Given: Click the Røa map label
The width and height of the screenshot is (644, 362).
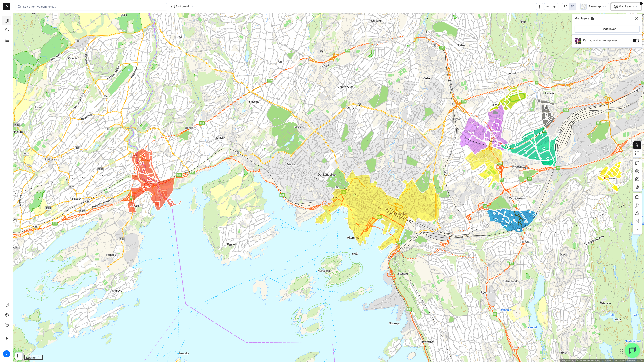Looking at the screenshot, I should point(179,37).
